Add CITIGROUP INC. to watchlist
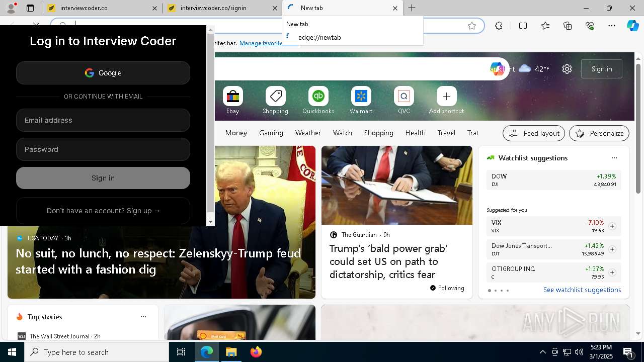 click(x=612, y=273)
